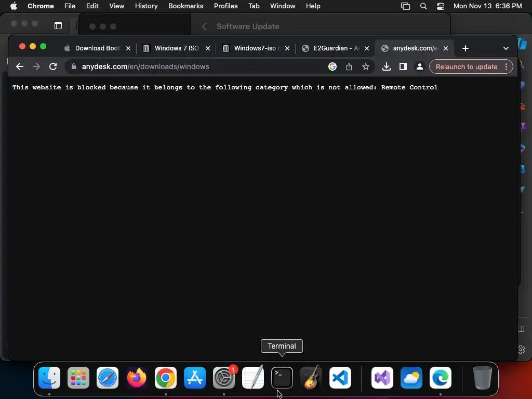Open the Weather app from the Dock

[x=411, y=378]
